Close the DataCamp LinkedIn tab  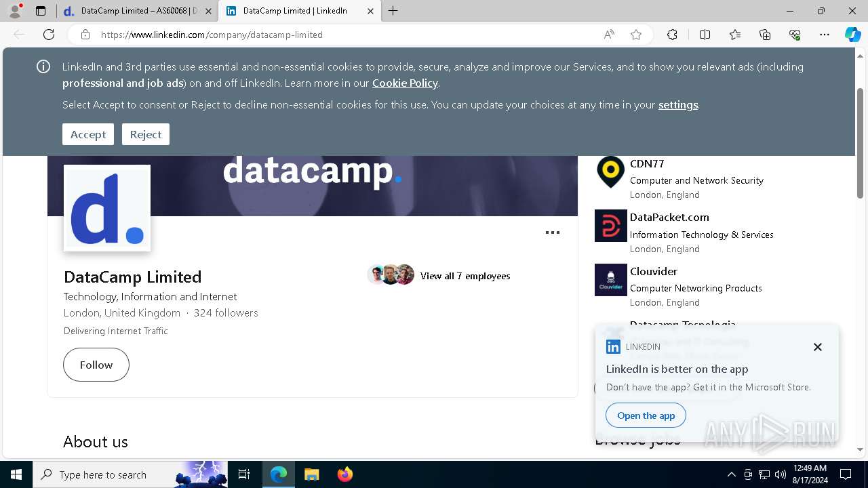pos(370,11)
